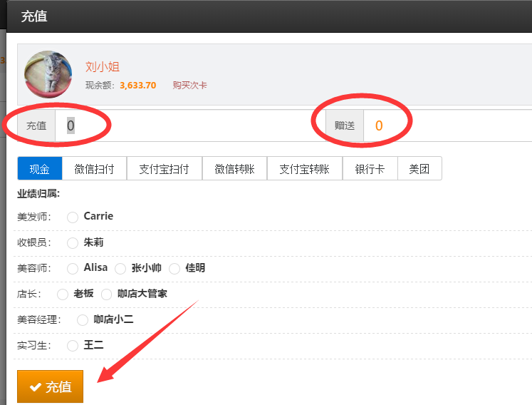Click the 美容经理 row label

[x=39, y=319]
